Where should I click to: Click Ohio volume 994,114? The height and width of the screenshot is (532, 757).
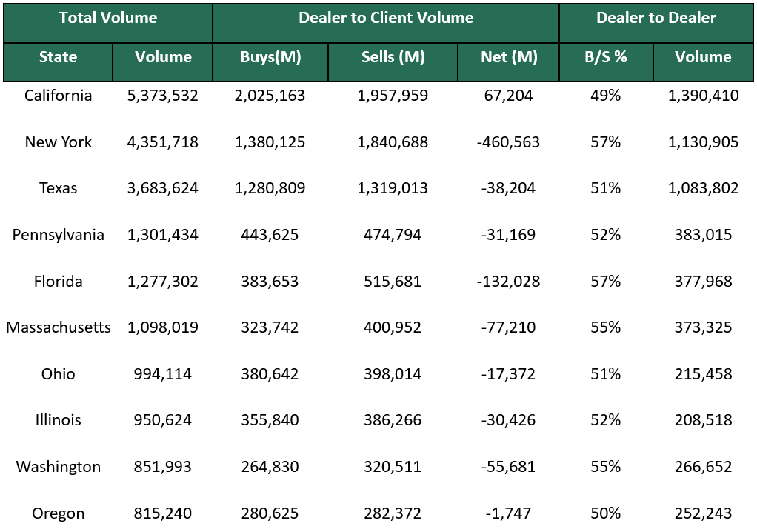(163, 373)
